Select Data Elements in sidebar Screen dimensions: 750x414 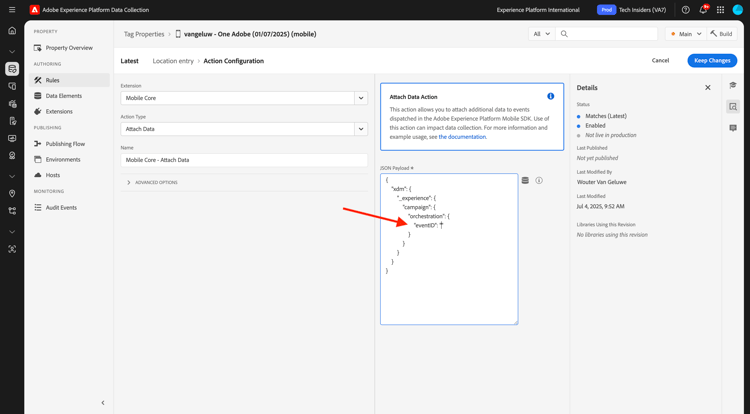64,96
